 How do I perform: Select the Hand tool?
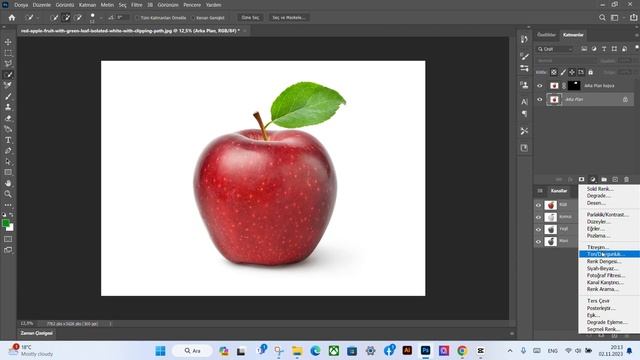pos(8,183)
